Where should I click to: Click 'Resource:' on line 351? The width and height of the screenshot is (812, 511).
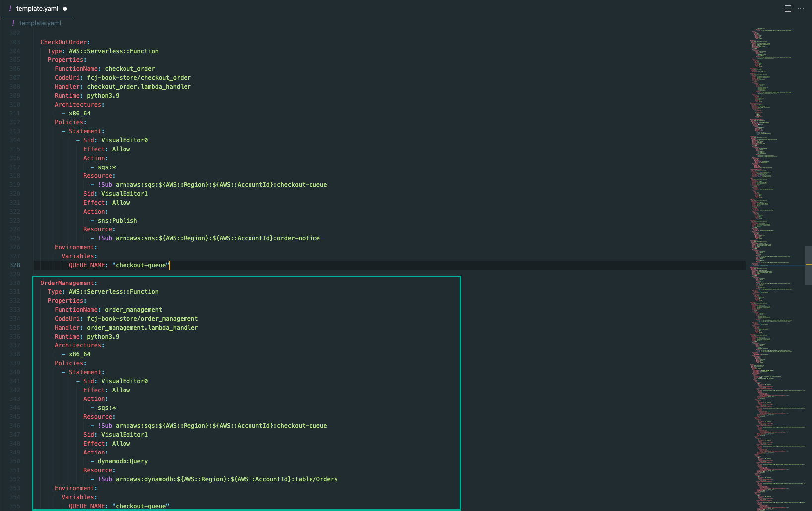coord(99,470)
